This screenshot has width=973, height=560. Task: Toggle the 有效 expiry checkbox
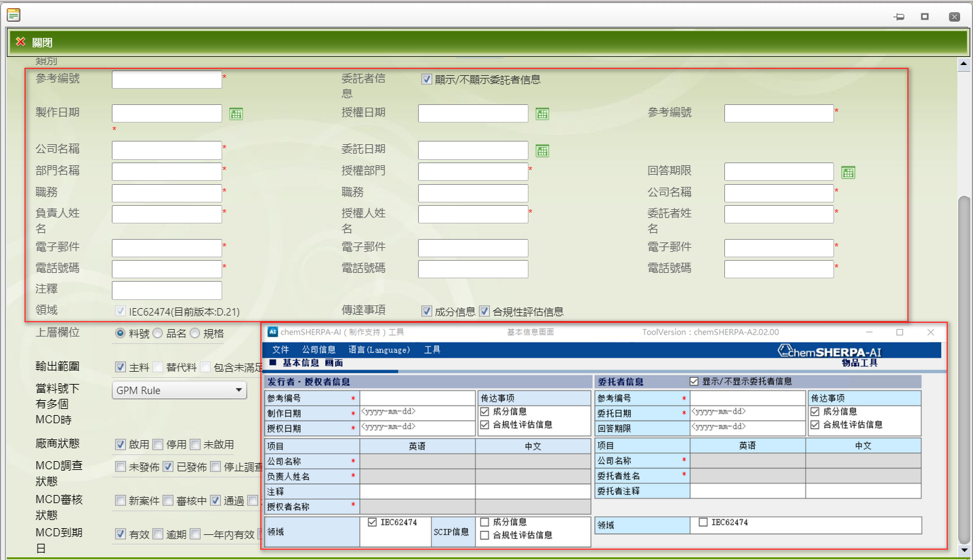click(121, 534)
